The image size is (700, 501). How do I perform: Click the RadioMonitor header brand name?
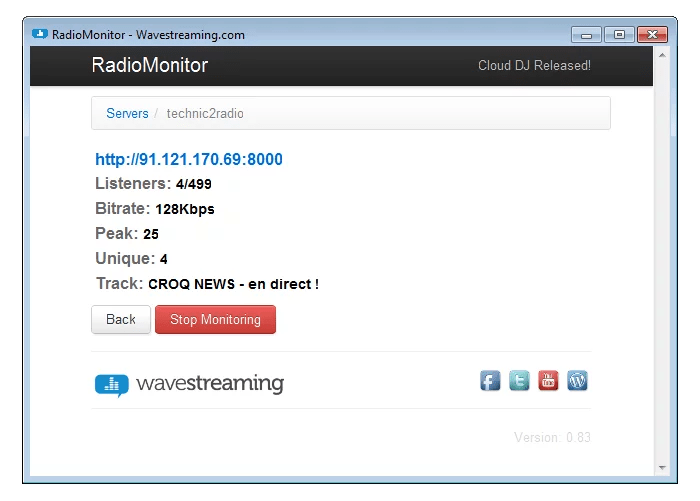click(149, 66)
